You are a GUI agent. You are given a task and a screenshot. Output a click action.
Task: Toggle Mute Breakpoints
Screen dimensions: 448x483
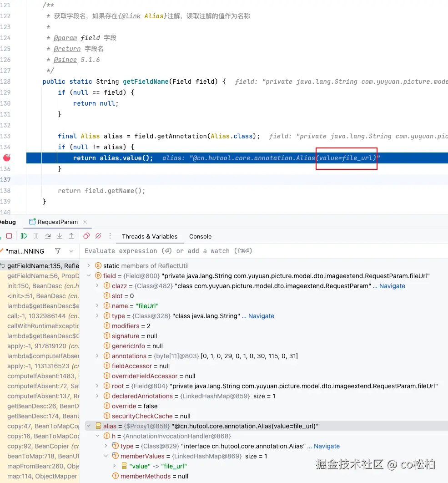click(x=98, y=236)
